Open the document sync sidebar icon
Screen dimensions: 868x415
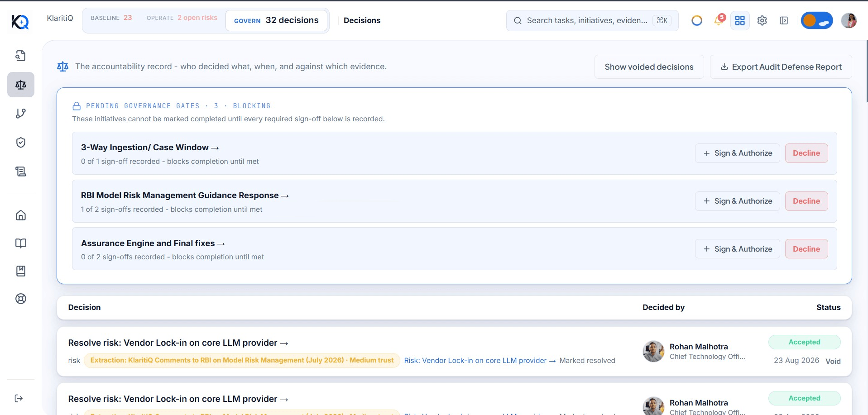(21, 56)
